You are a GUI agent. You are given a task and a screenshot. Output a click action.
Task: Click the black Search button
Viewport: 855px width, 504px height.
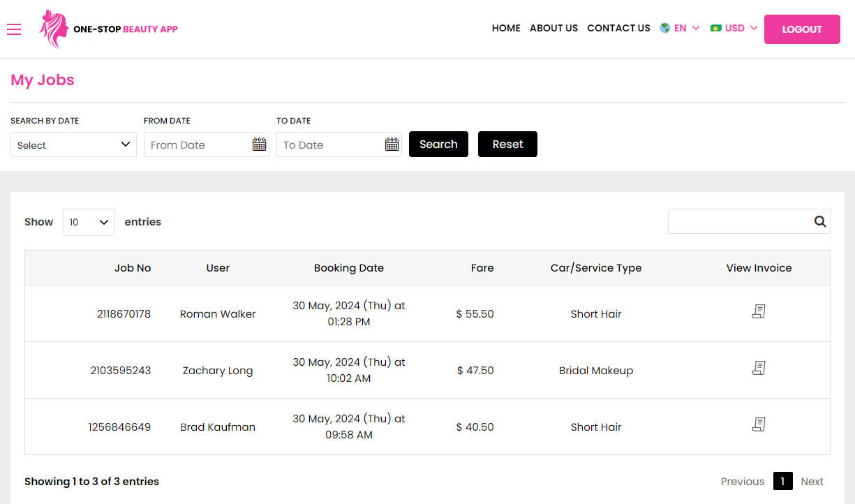click(x=438, y=144)
